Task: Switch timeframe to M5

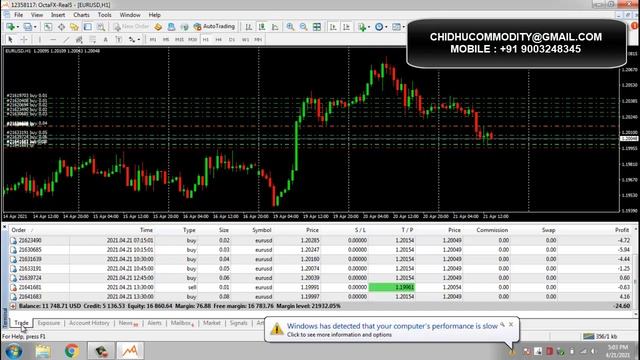Action: click(166, 40)
